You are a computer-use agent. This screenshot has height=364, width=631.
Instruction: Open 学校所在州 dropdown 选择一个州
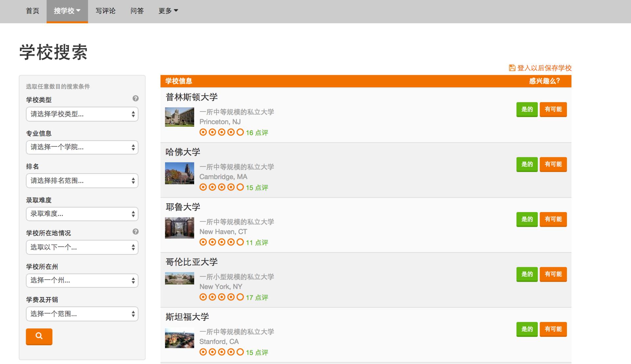(x=82, y=280)
